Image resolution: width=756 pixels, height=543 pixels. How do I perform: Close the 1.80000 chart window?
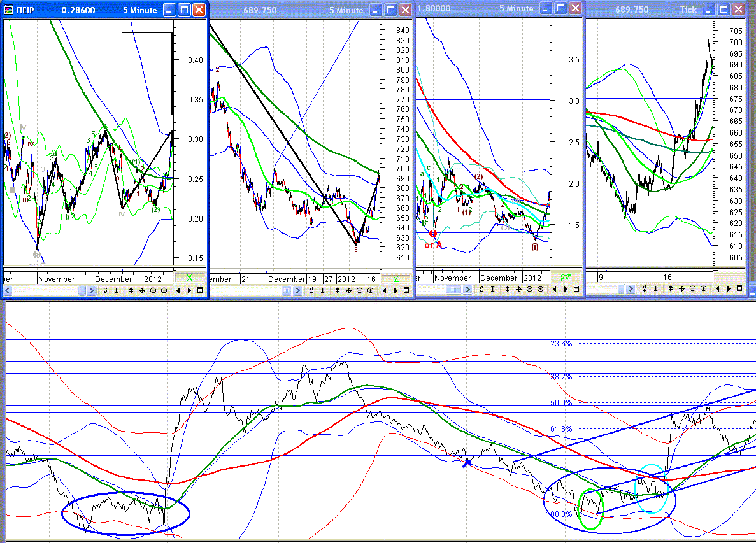tap(575, 8)
